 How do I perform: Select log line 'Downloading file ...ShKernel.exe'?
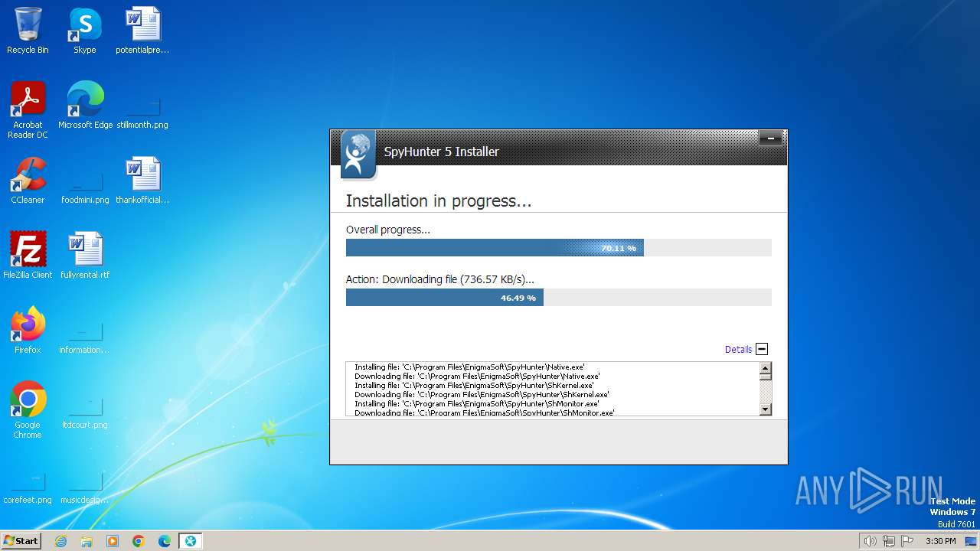(x=482, y=395)
